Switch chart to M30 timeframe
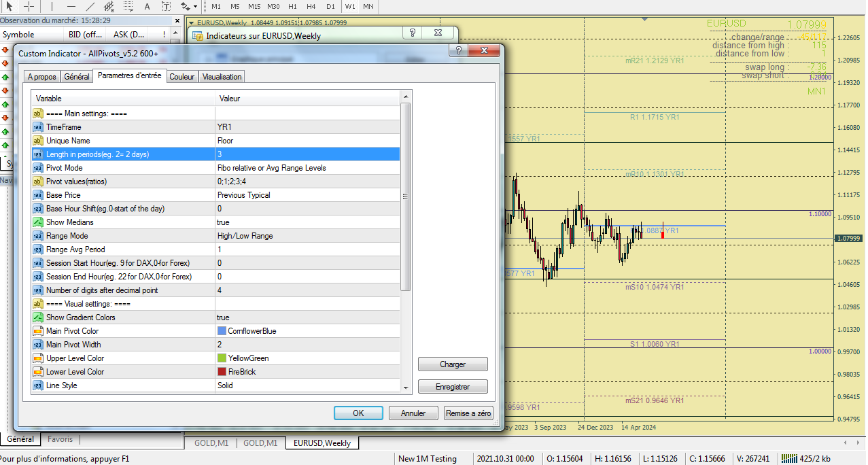868x465 pixels. click(273, 6)
